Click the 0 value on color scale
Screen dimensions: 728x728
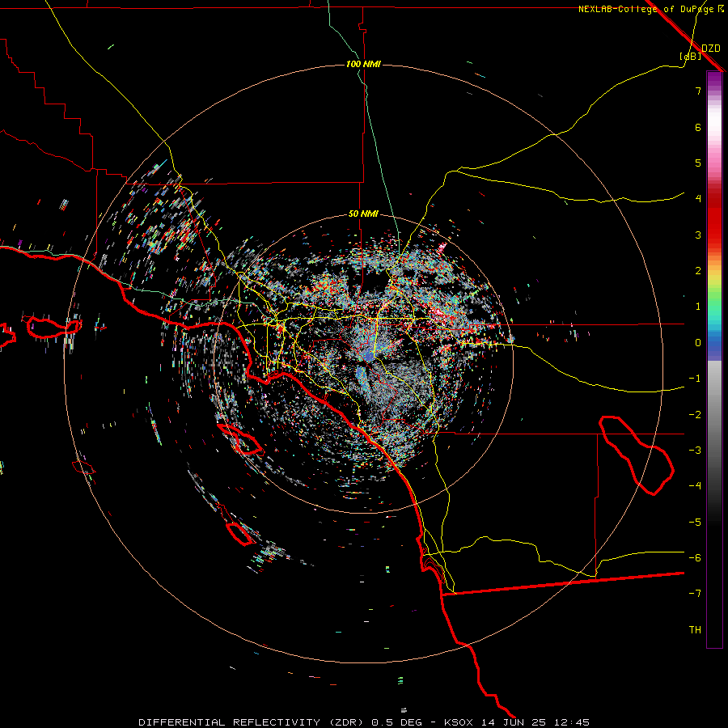pos(698,343)
